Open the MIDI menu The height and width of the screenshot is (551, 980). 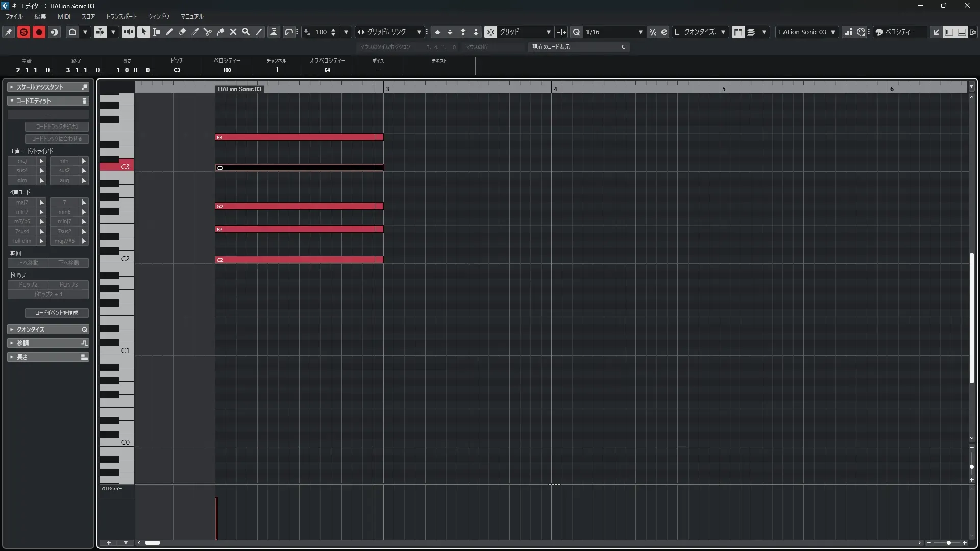(x=64, y=17)
